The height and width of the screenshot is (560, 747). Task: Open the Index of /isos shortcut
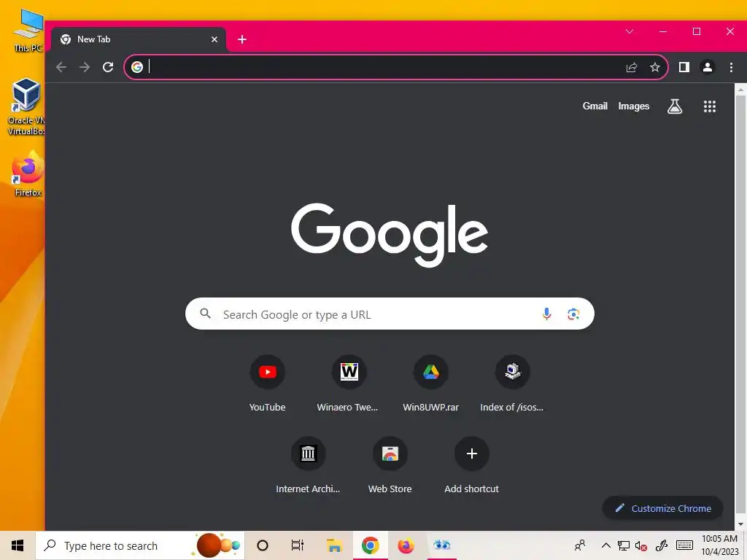coord(512,384)
